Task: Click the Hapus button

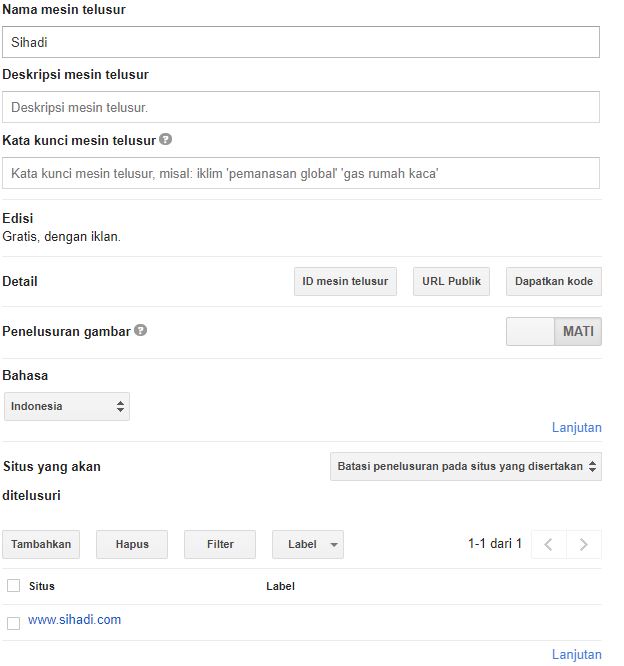Action: [132, 544]
